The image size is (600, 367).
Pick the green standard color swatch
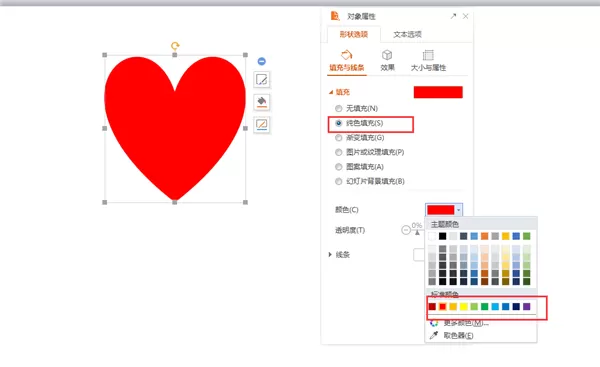[x=485, y=307]
